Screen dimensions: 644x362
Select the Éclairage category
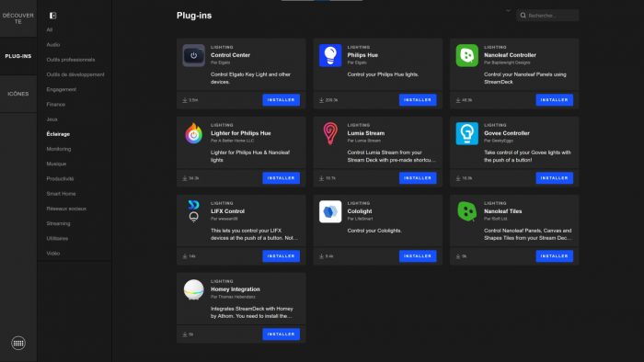click(58, 134)
